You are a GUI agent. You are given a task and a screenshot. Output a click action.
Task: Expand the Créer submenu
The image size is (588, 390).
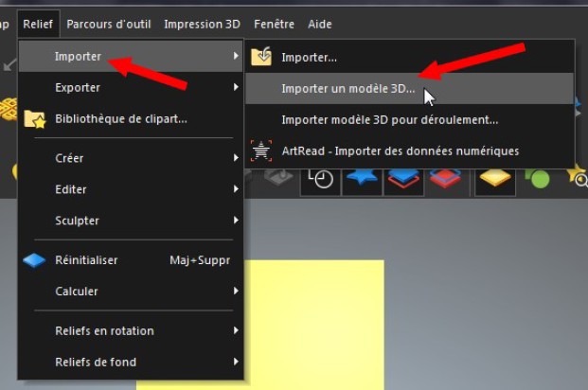coord(131,158)
